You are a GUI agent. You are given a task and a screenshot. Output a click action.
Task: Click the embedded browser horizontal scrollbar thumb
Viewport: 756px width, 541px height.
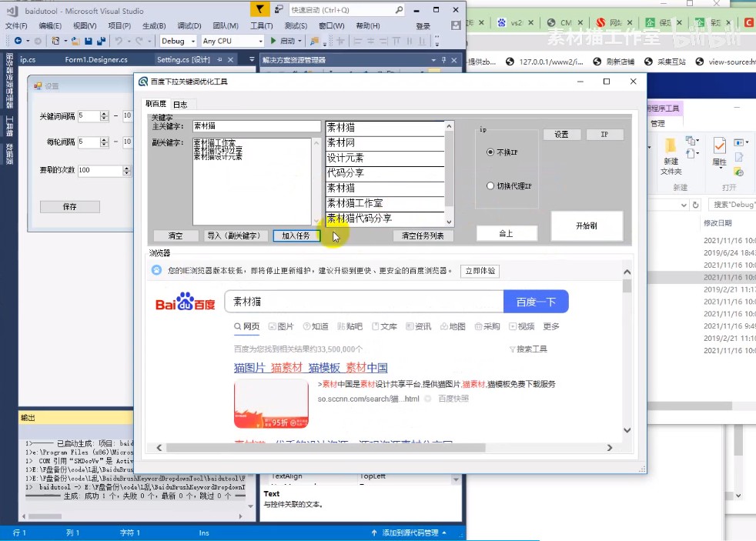326,448
